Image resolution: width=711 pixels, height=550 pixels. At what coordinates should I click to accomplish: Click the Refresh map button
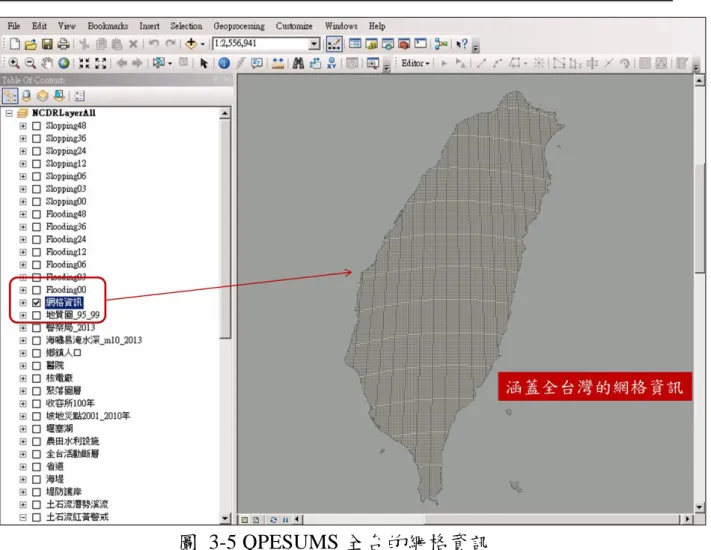(x=273, y=520)
